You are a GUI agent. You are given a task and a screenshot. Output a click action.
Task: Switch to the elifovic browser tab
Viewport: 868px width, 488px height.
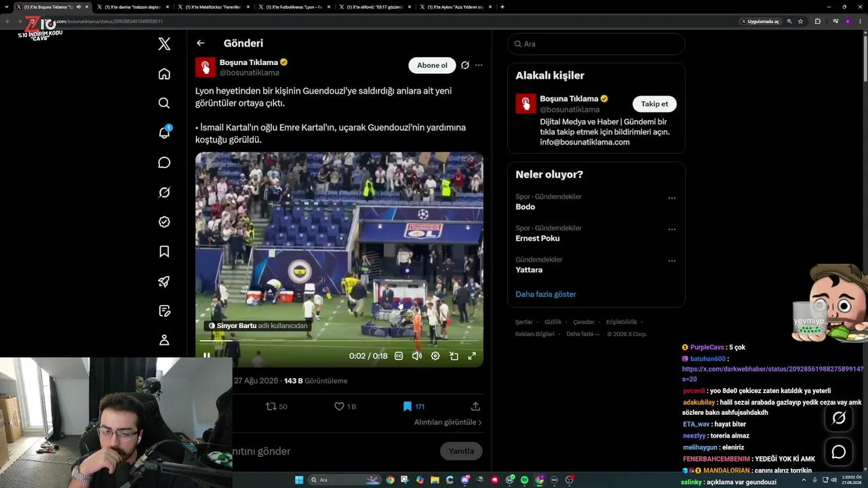click(375, 7)
